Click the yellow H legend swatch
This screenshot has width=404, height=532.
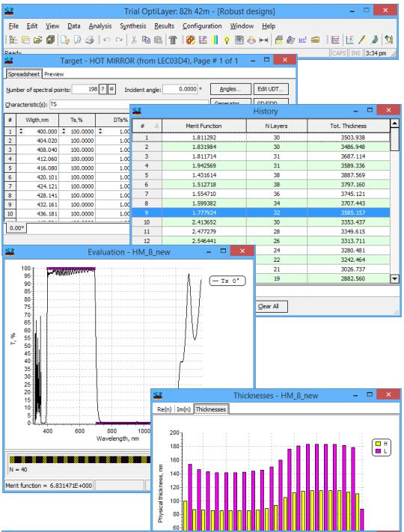379,444
